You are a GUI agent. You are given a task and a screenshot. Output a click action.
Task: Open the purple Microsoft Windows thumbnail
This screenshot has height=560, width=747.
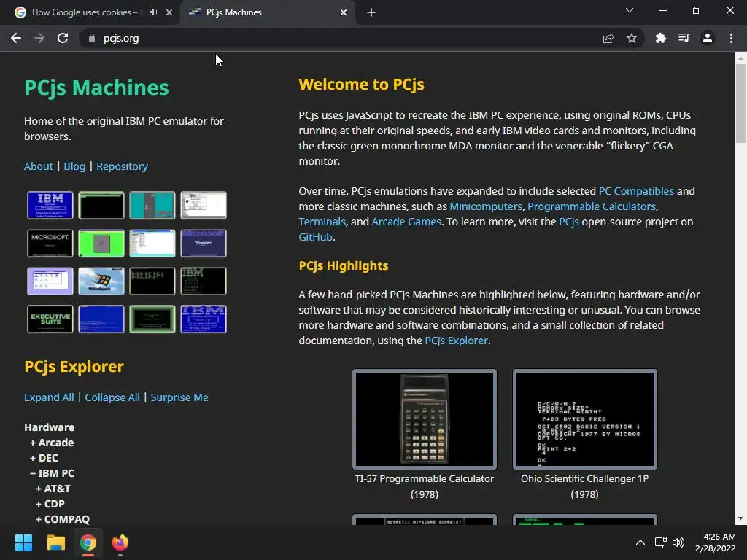pos(204,244)
